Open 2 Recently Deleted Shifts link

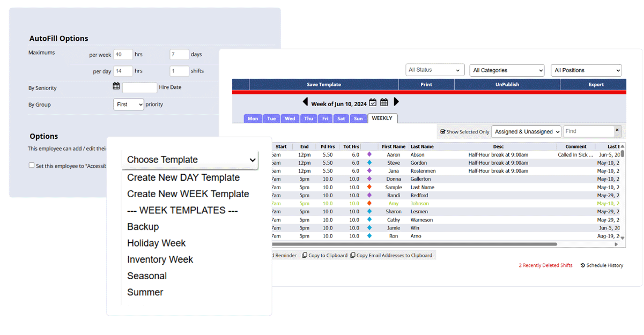coord(545,265)
